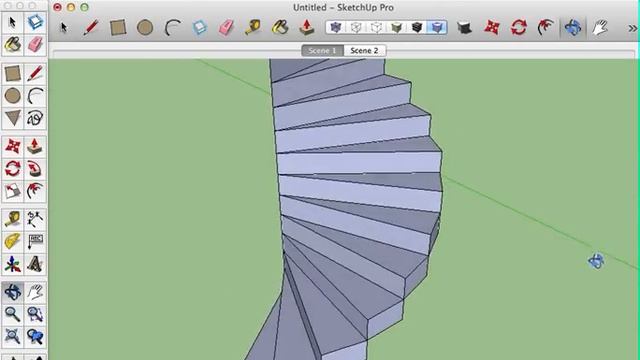Select the Push/Pull tool in left palette

pos(35,147)
